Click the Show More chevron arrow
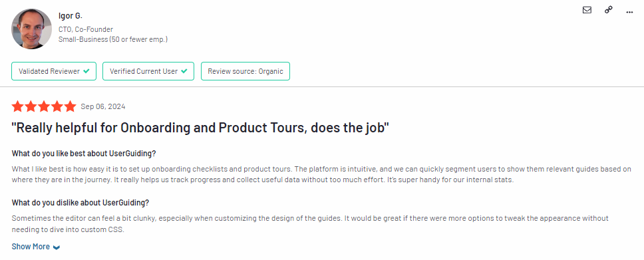 [x=57, y=247]
